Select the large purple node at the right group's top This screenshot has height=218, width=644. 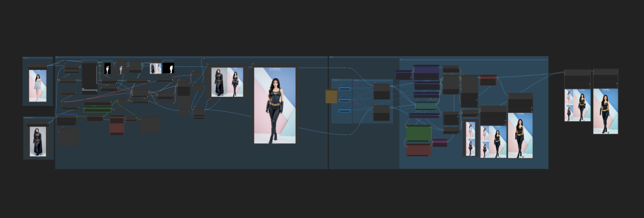tap(426, 73)
